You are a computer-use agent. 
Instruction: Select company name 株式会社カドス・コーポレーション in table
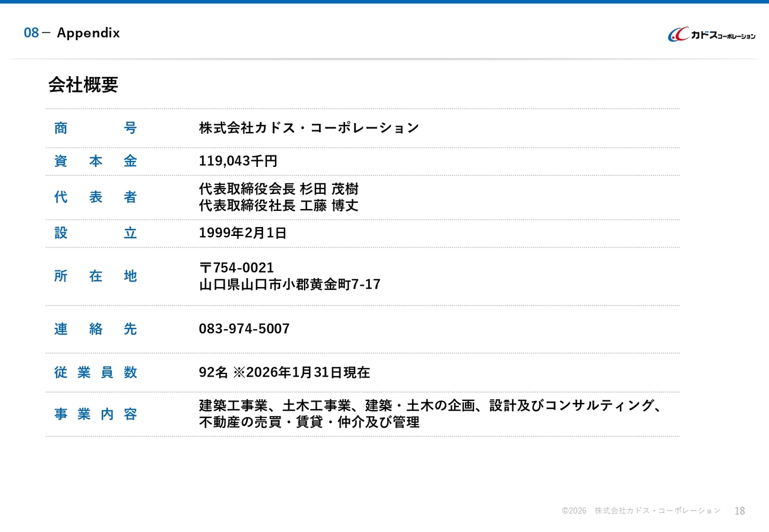tap(309, 128)
